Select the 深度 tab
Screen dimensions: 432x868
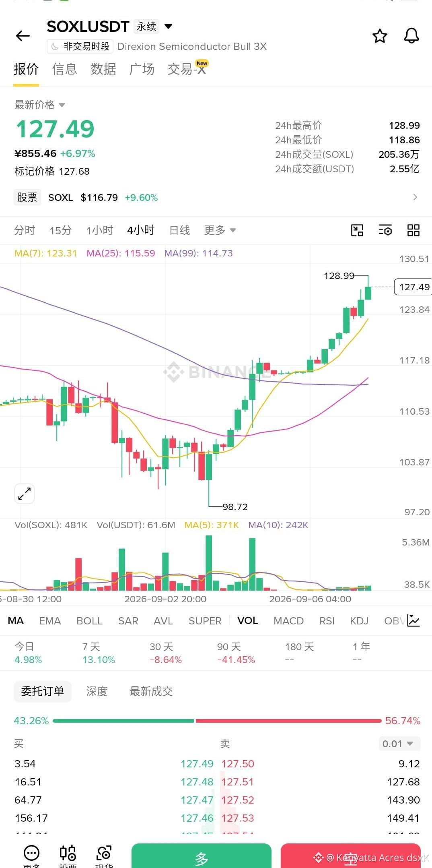[x=97, y=691]
